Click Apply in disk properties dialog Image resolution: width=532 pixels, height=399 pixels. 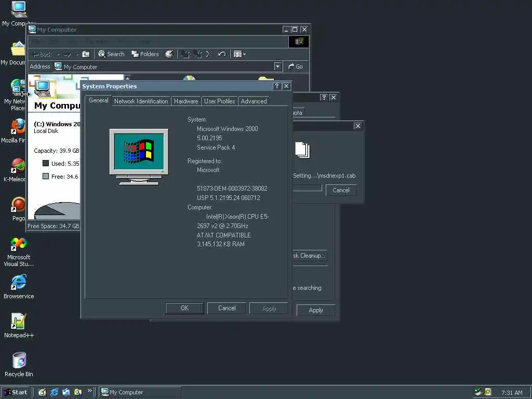[316, 310]
